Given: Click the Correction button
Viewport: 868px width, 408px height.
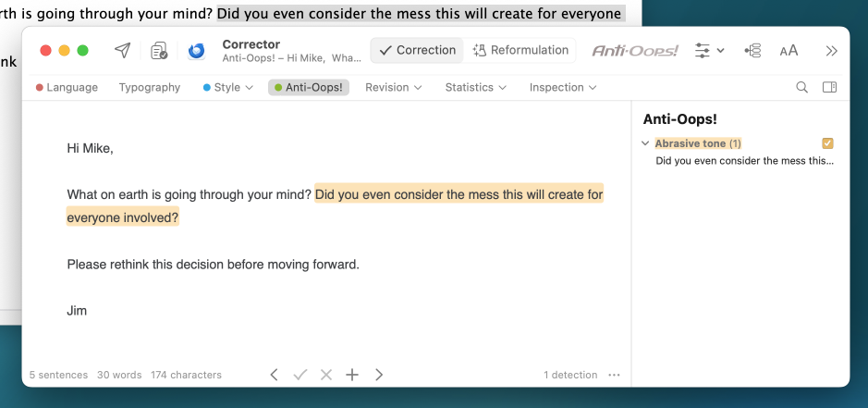Looking at the screenshot, I should tap(417, 51).
